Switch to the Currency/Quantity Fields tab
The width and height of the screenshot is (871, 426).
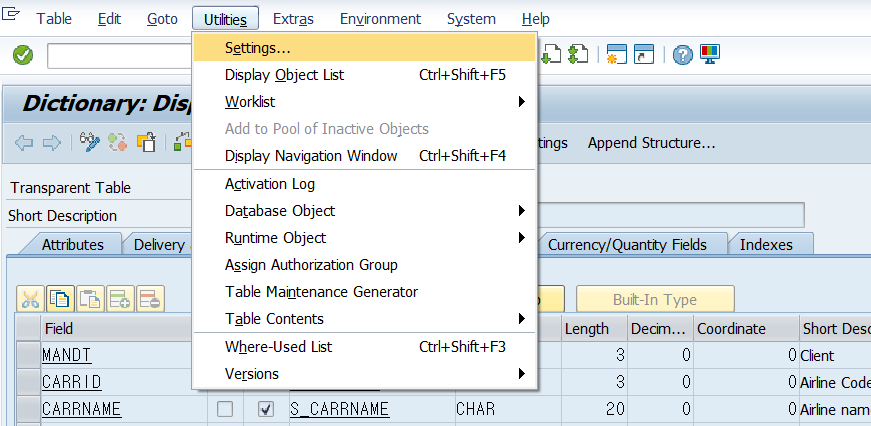627,245
